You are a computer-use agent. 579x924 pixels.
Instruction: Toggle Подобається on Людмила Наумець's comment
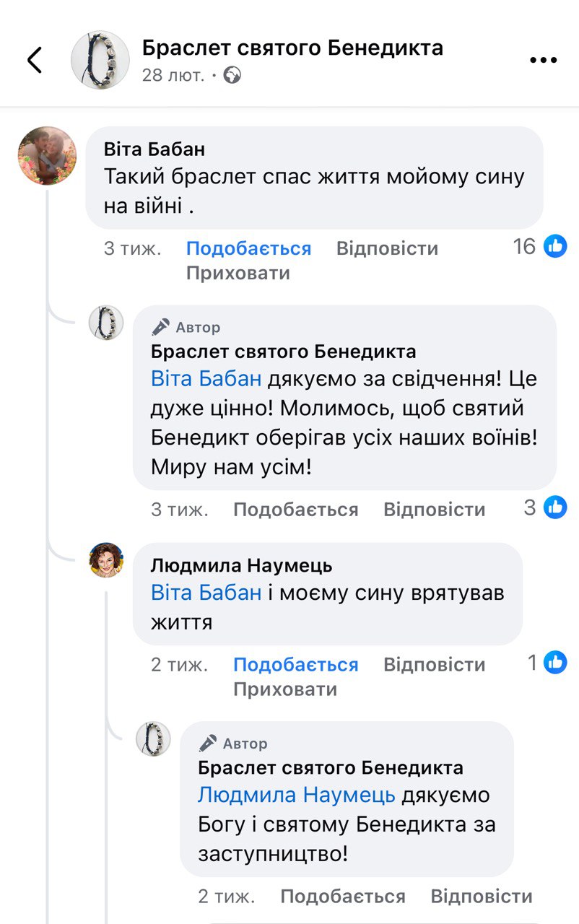pyautogui.click(x=295, y=664)
